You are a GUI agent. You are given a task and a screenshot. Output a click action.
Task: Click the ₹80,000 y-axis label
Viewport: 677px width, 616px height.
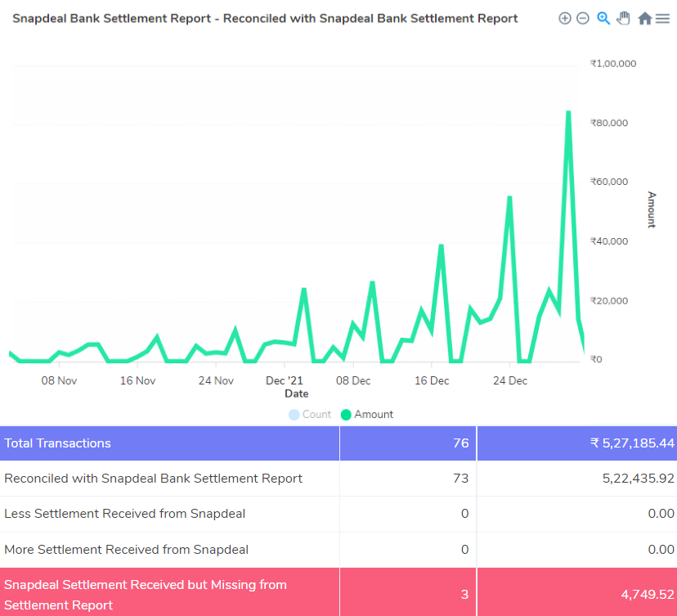(x=609, y=123)
